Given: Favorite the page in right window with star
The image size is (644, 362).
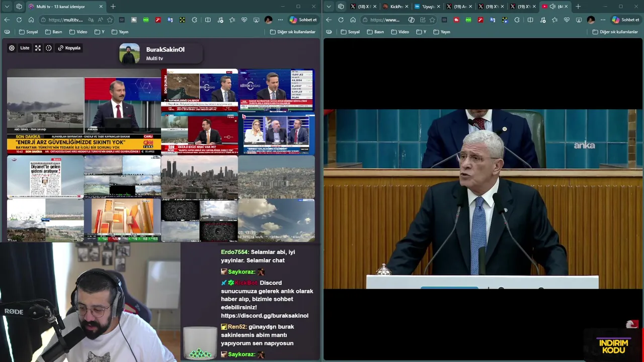Looking at the screenshot, I should (x=432, y=20).
